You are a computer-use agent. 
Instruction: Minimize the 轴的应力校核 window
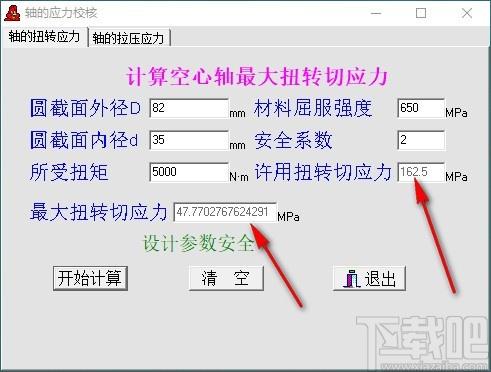point(376,13)
